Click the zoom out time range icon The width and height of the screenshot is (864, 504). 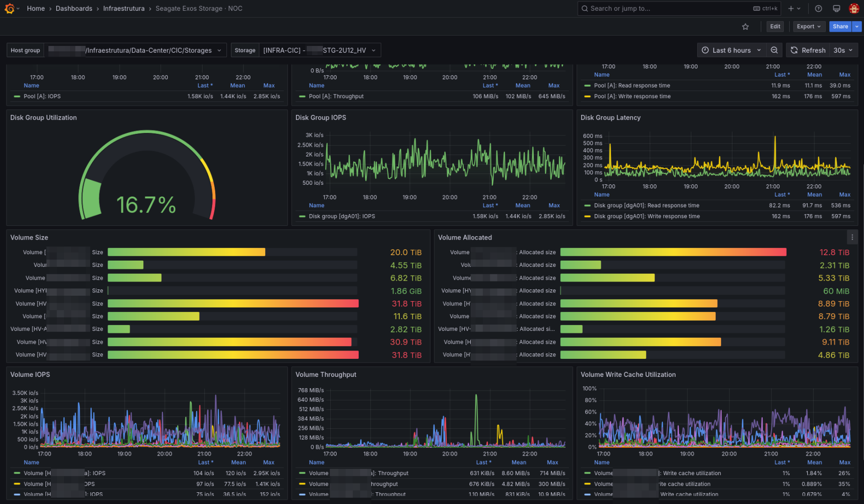click(x=774, y=50)
